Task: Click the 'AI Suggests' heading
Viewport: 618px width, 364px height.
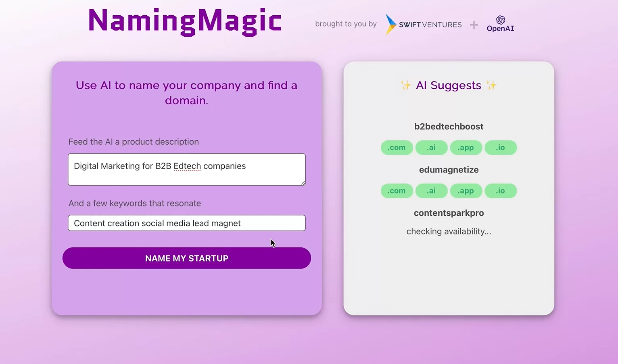Action: pos(449,85)
